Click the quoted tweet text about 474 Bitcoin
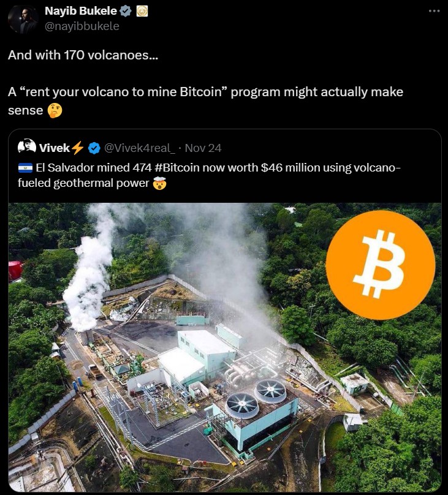The image size is (448, 495). click(x=210, y=175)
